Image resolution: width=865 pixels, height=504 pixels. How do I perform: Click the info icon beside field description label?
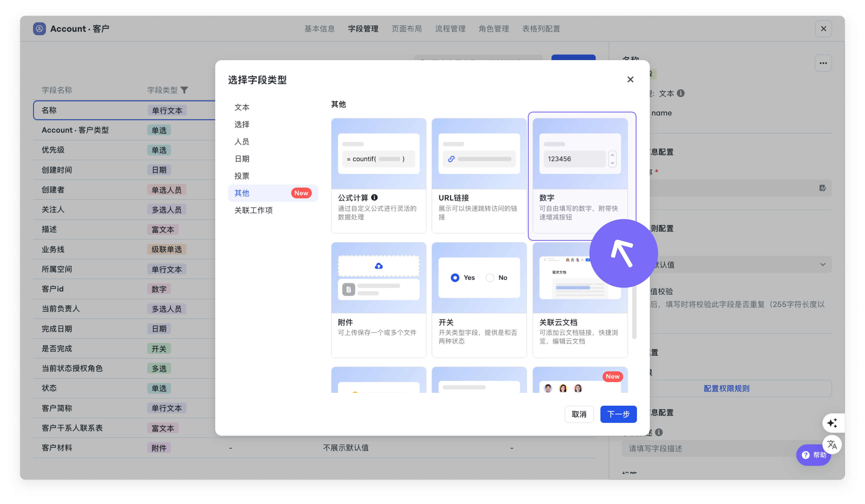pos(659,432)
